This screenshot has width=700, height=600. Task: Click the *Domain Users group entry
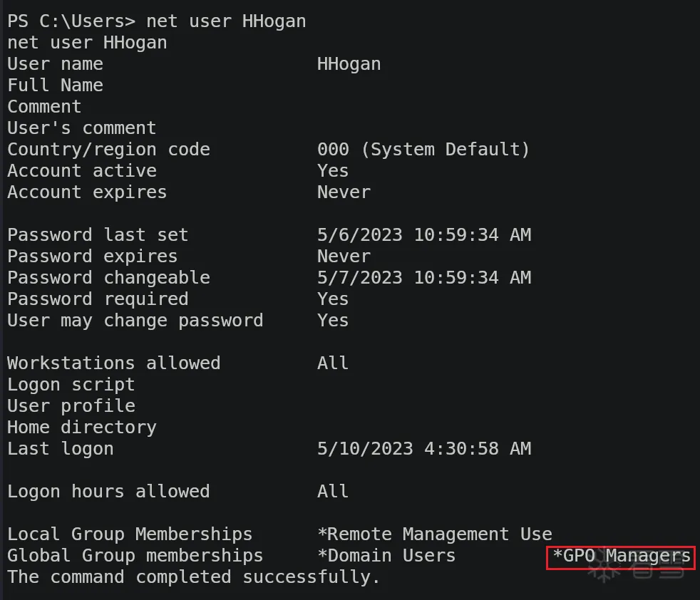pos(386,556)
